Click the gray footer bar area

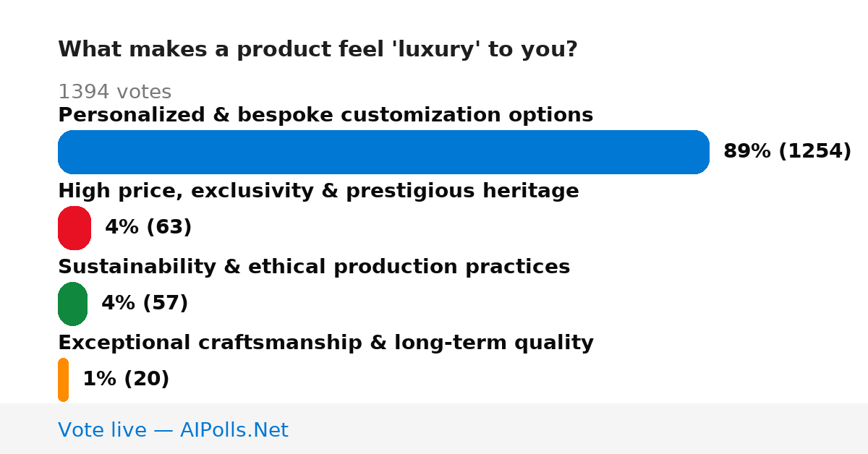click(434, 429)
